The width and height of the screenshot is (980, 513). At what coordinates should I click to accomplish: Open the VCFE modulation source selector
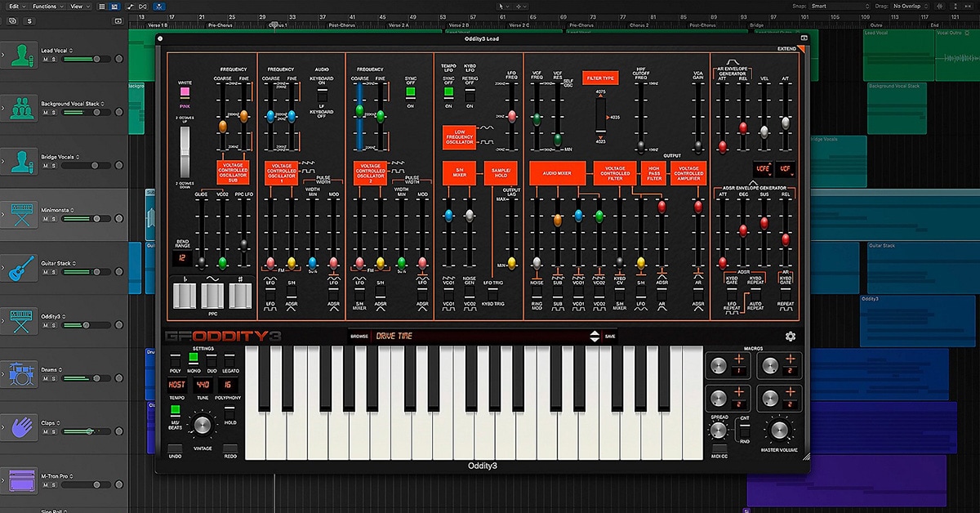coord(763,168)
